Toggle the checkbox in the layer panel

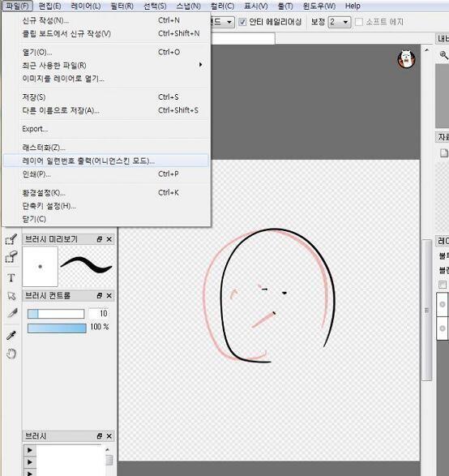coord(443,285)
